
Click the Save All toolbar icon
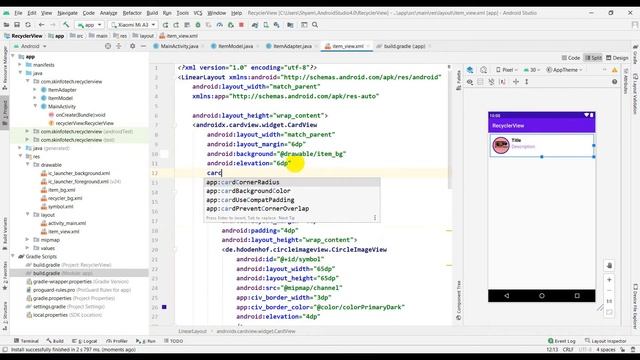pos(17,25)
